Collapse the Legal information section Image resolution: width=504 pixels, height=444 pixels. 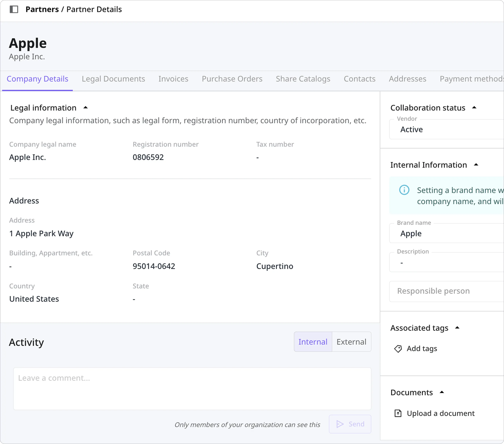pyautogui.click(x=86, y=108)
